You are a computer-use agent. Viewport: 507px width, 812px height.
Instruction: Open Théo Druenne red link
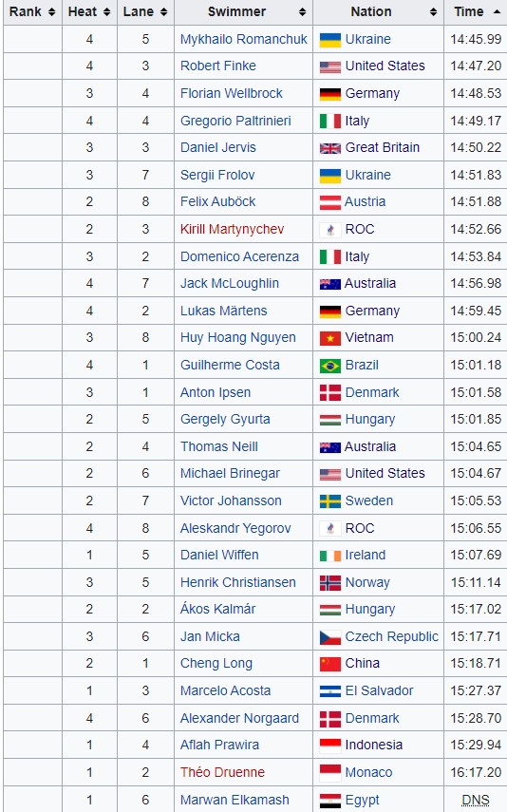tap(222, 773)
